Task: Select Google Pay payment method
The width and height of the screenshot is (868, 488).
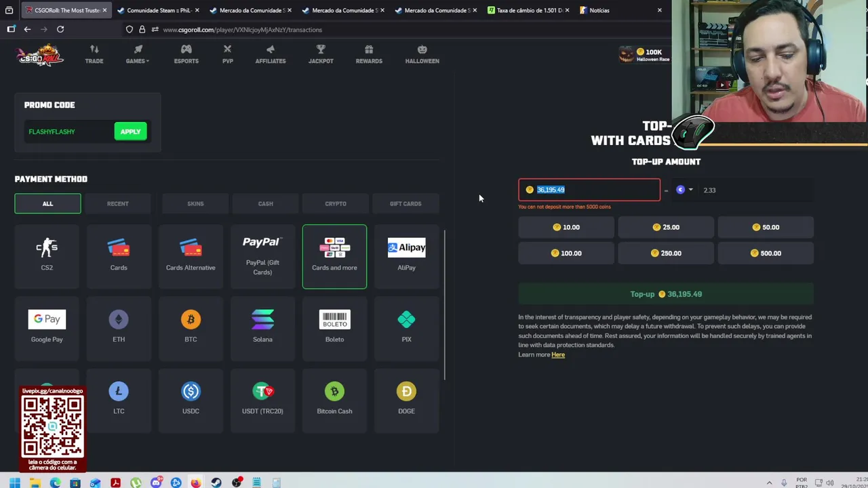Action: tap(47, 328)
